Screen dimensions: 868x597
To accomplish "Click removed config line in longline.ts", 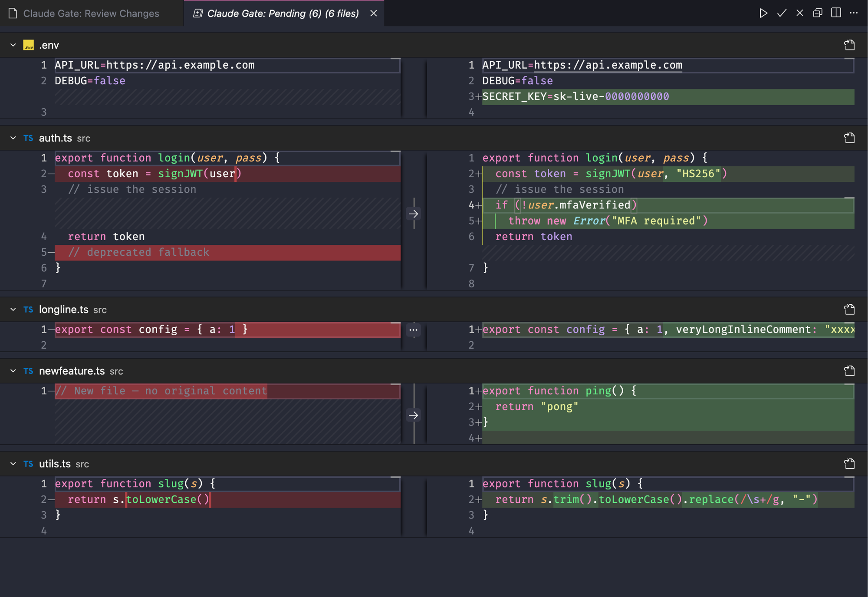I will pyautogui.click(x=227, y=330).
